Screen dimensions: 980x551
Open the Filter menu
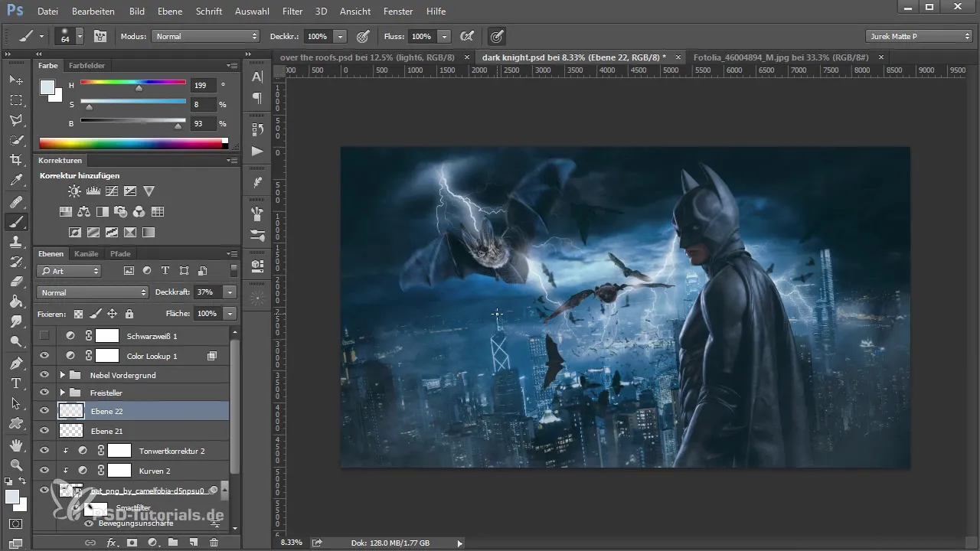coord(292,11)
